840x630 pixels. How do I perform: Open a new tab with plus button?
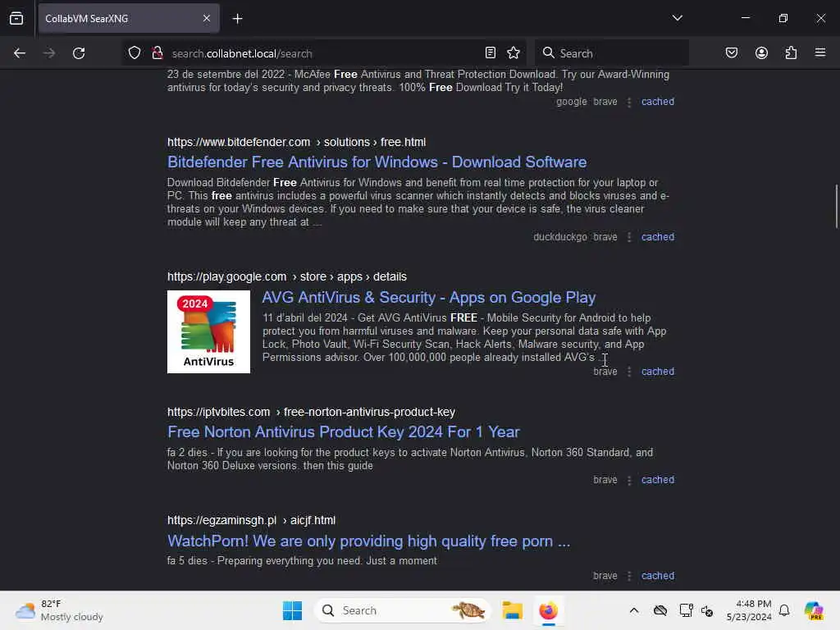click(x=237, y=19)
